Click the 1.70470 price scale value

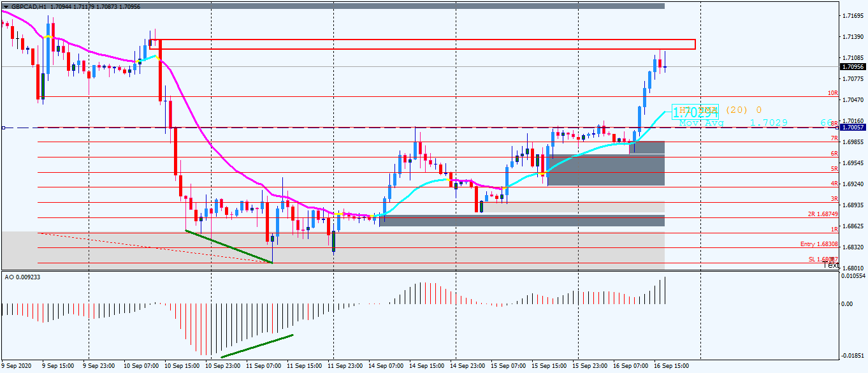click(x=855, y=100)
